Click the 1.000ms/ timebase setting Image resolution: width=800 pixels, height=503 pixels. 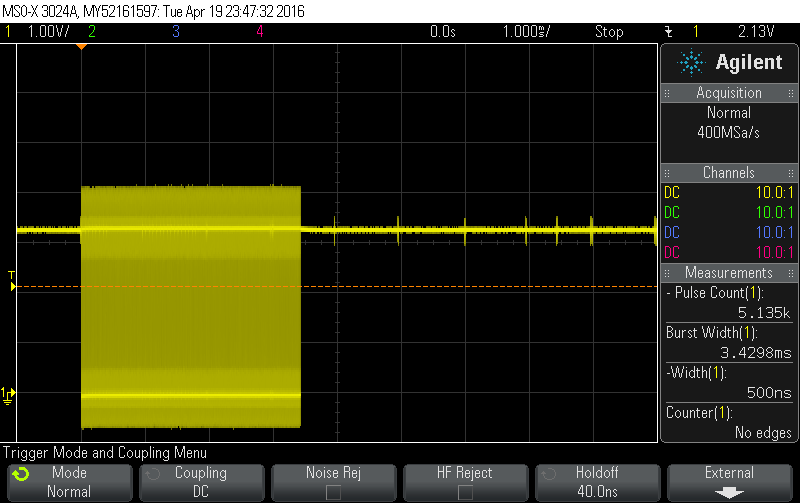[524, 32]
